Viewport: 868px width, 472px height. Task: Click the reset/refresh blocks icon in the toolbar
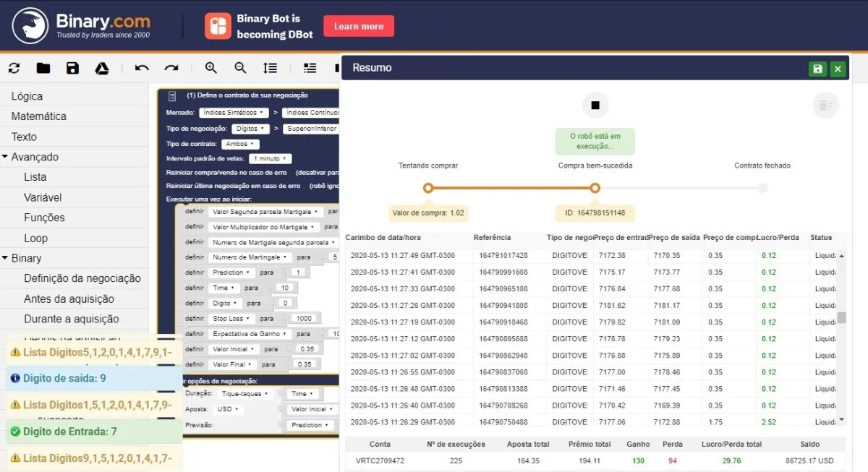point(14,68)
